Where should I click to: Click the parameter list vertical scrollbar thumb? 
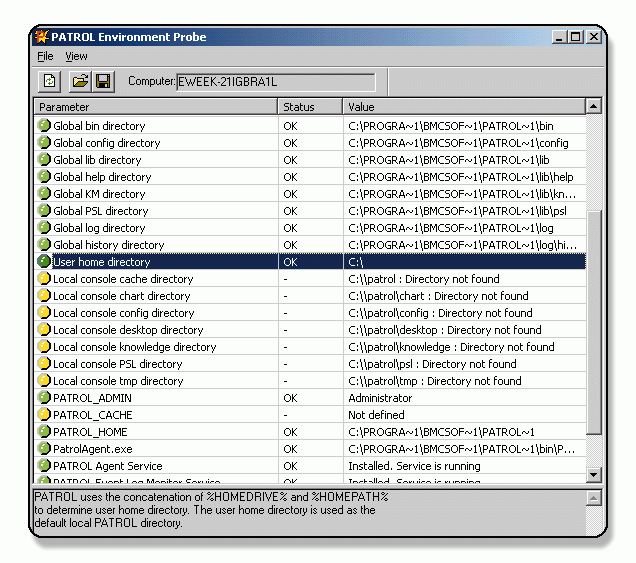click(x=593, y=322)
